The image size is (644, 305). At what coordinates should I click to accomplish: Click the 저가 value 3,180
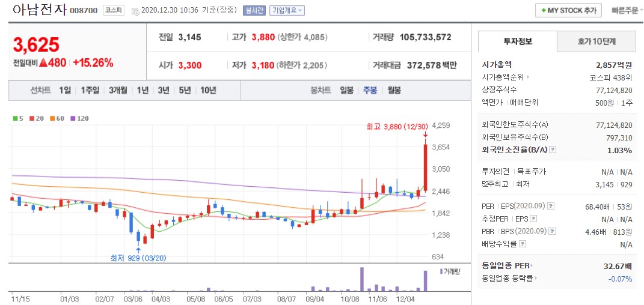tap(263, 65)
